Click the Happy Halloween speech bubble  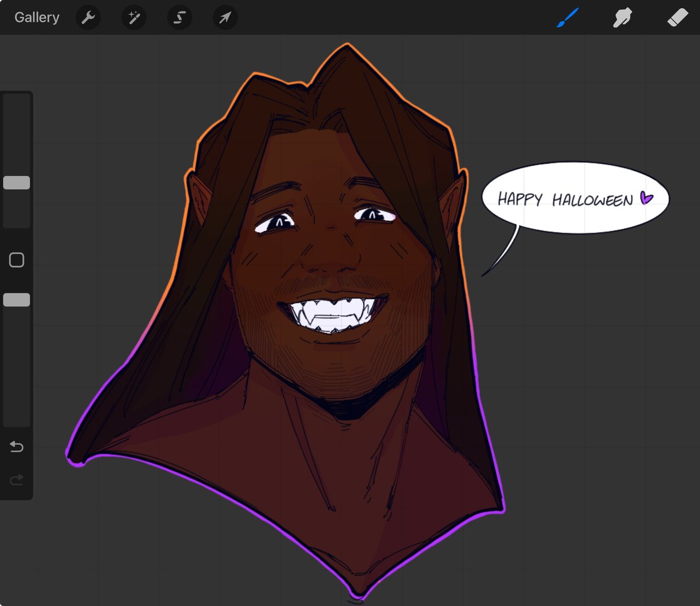[x=575, y=198]
